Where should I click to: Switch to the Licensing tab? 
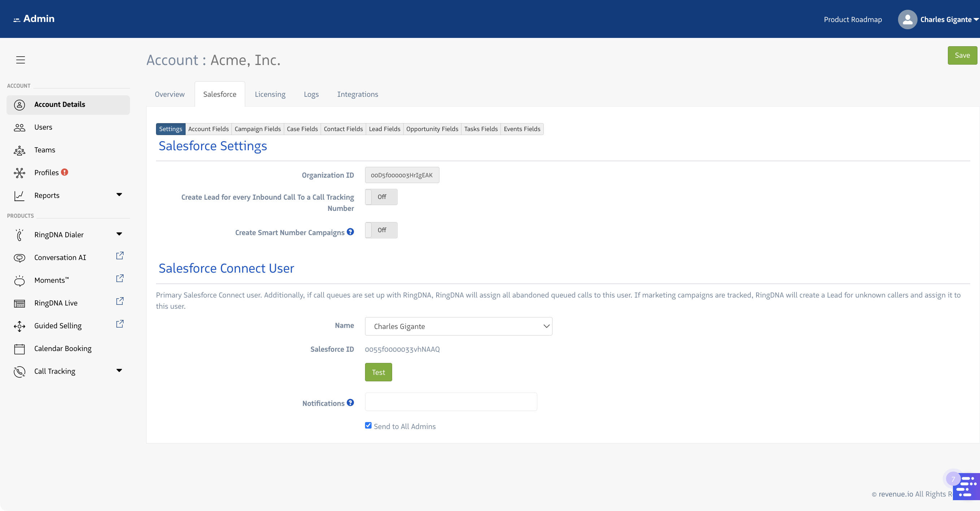[x=270, y=94]
